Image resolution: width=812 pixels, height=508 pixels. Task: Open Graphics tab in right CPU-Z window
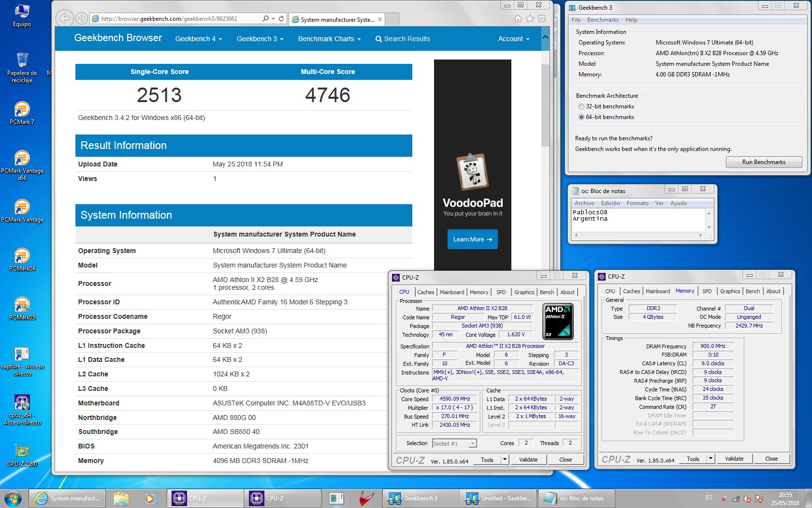(x=730, y=291)
